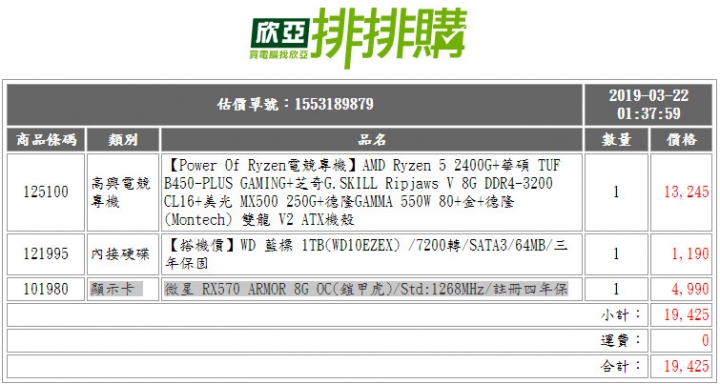The width and height of the screenshot is (720, 384).
Task: Select product code 101980
Action: pyautogui.click(x=46, y=289)
